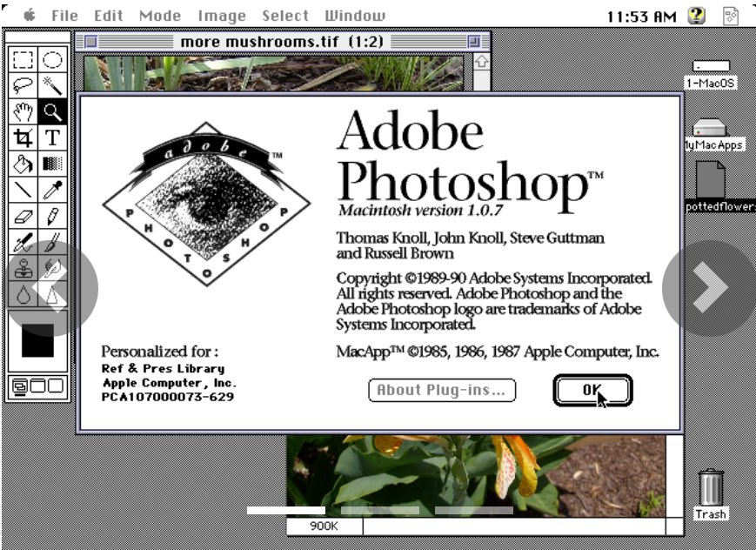Switch to full screen without menu mode
This screenshot has height=550, width=756.
56,386
